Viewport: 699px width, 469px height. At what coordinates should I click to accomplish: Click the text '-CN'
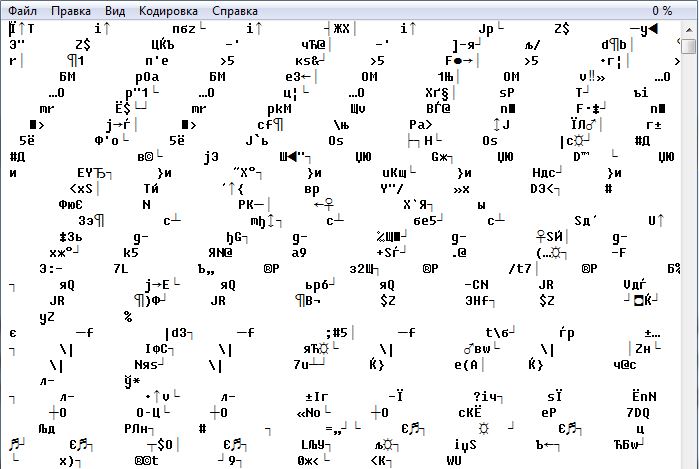pyautogui.click(x=477, y=285)
